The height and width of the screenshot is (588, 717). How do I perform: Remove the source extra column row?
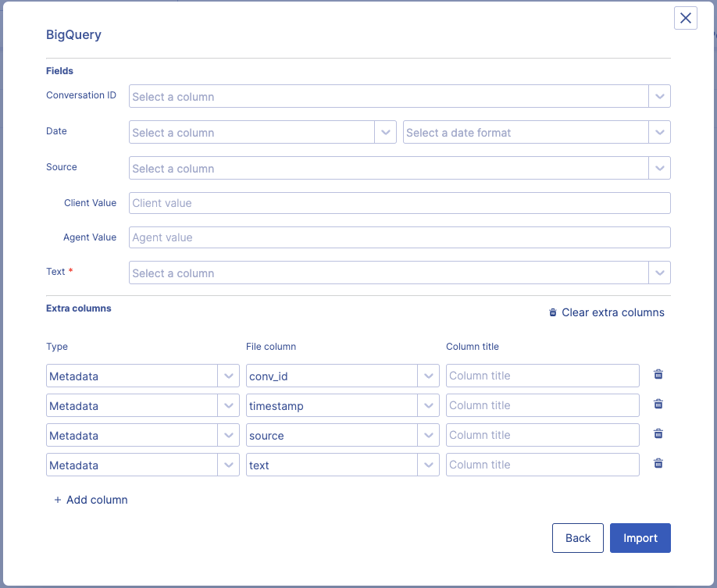click(x=658, y=434)
